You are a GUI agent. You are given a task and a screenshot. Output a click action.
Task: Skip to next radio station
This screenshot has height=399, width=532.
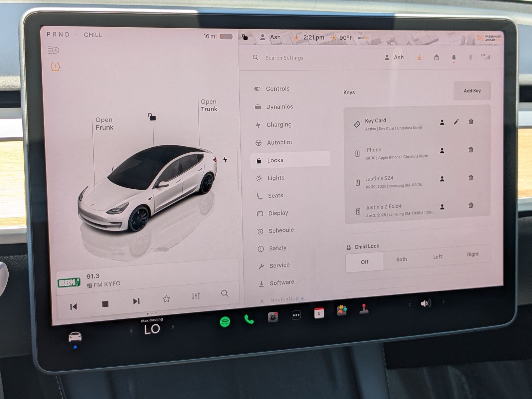[x=136, y=301]
